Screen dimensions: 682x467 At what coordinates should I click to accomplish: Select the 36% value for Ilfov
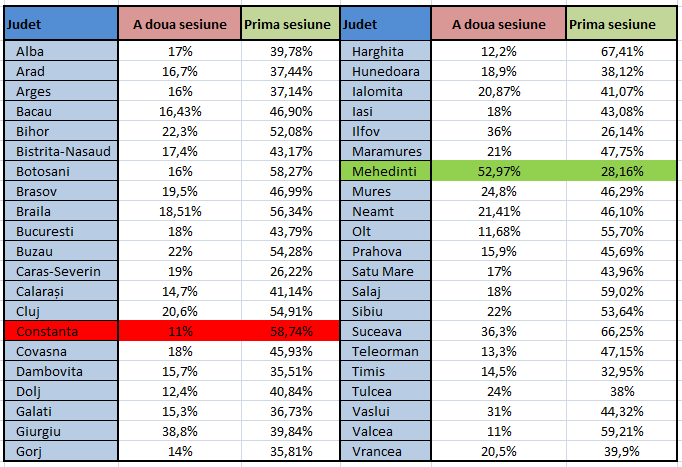tap(499, 131)
